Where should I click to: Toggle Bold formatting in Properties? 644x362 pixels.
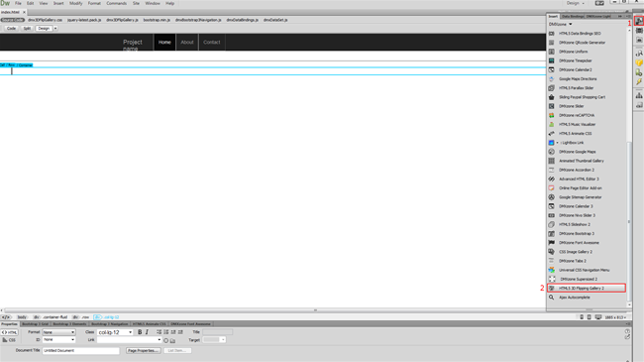point(140,332)
